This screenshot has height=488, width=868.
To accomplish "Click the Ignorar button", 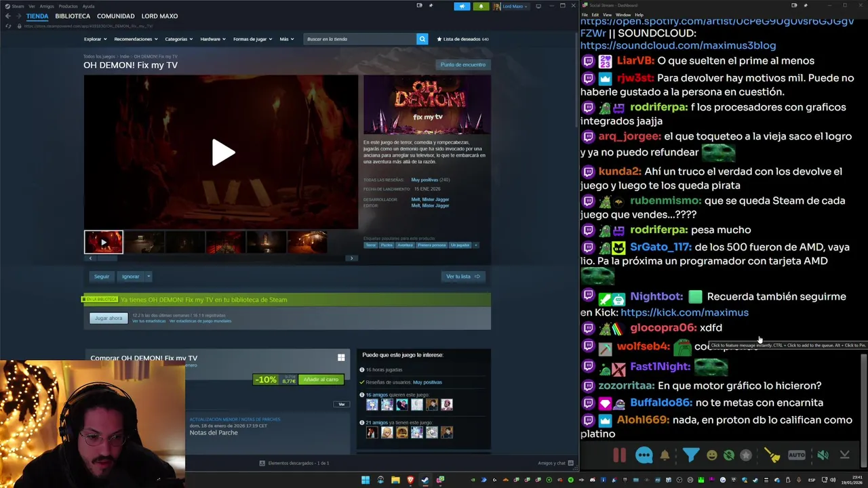I will tap(130, 277).
